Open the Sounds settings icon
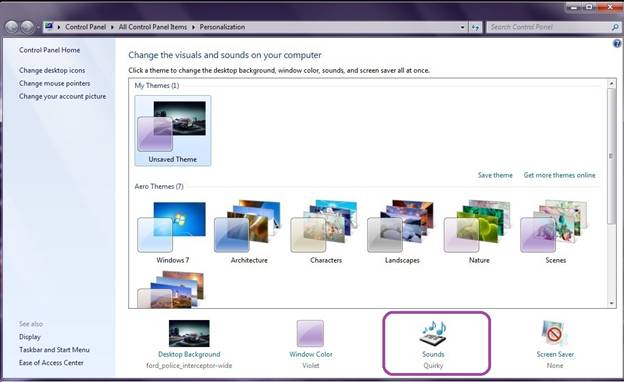 (434, 333)
